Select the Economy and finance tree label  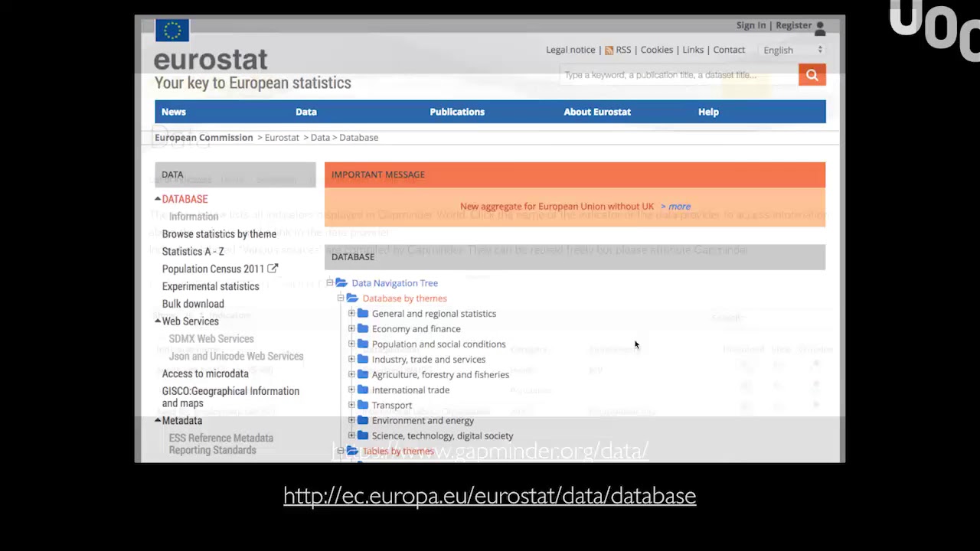[416, 329]
